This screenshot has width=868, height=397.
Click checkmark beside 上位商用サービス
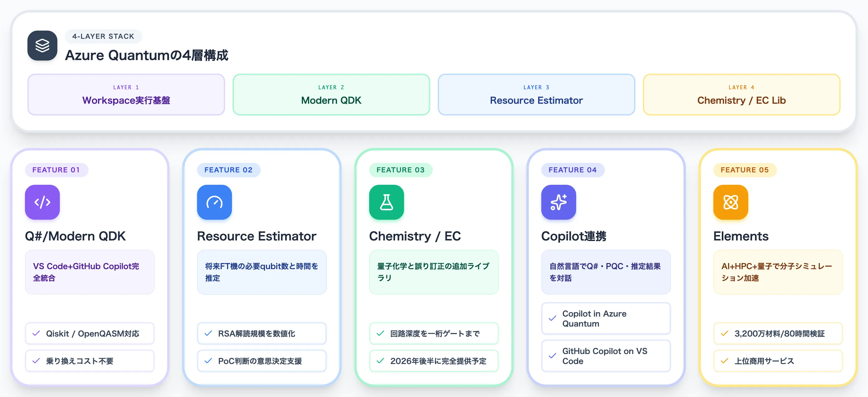(725, 361)
